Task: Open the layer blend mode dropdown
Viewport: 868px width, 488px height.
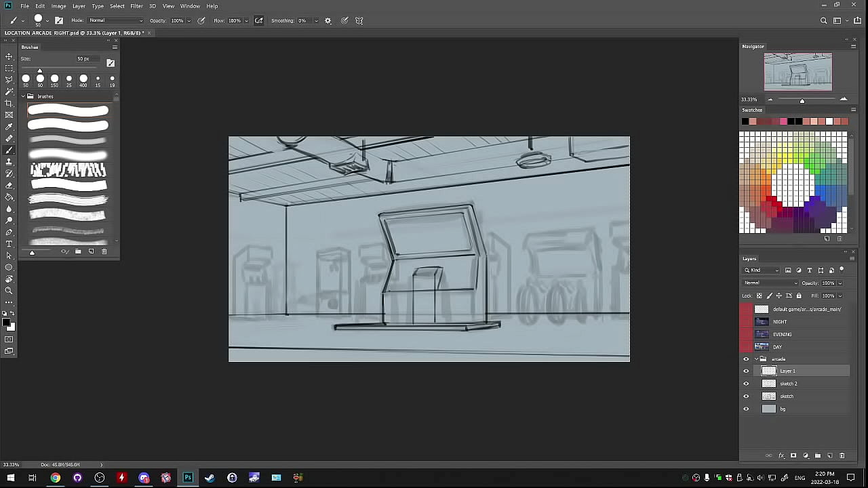Action: (x=770, y=283)
